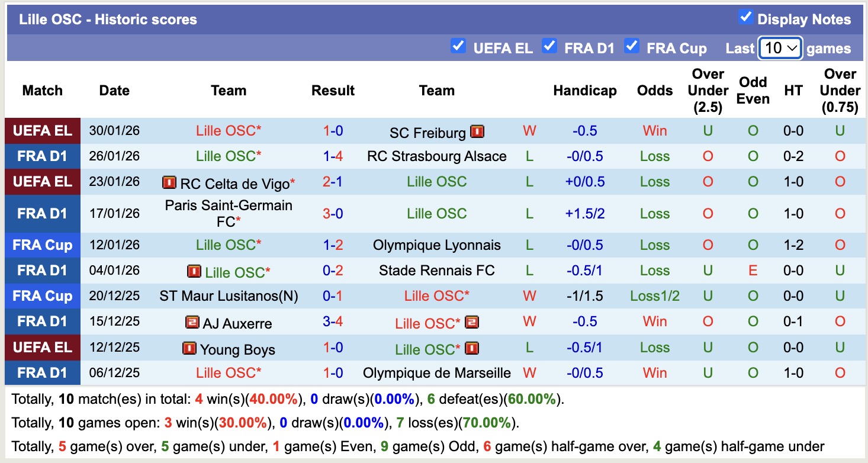Open the last games count dropdown
This screenshot has height=463, width=868.
coord(780,49)
